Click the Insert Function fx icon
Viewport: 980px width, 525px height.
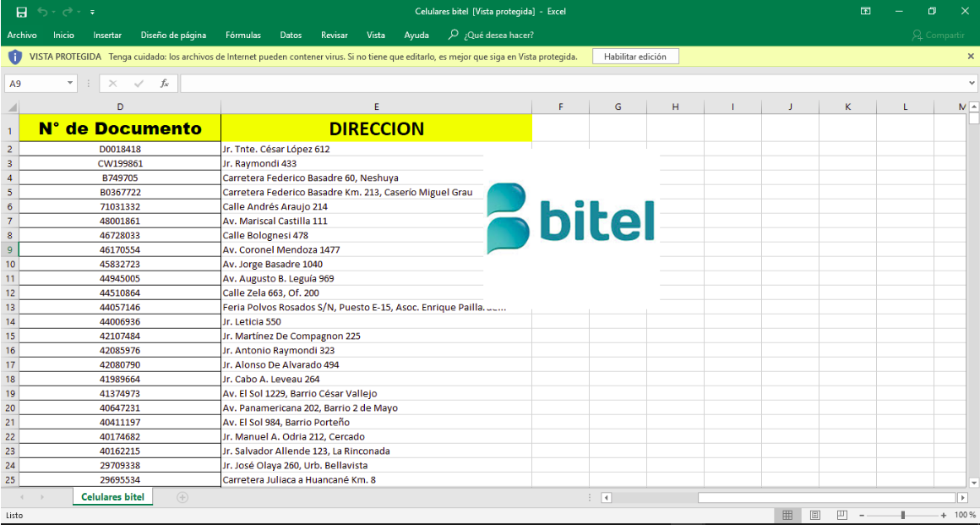[165, 83]
